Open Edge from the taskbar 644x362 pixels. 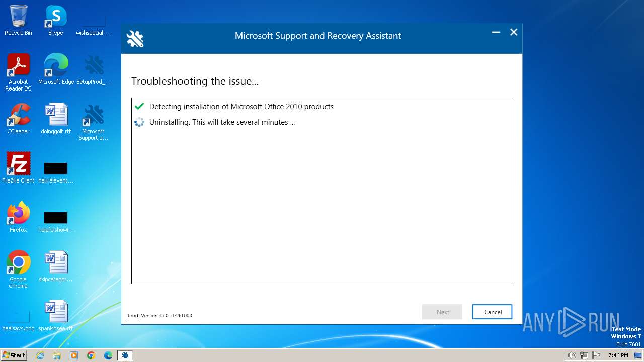pyautogui.click(x=108, y=355)
